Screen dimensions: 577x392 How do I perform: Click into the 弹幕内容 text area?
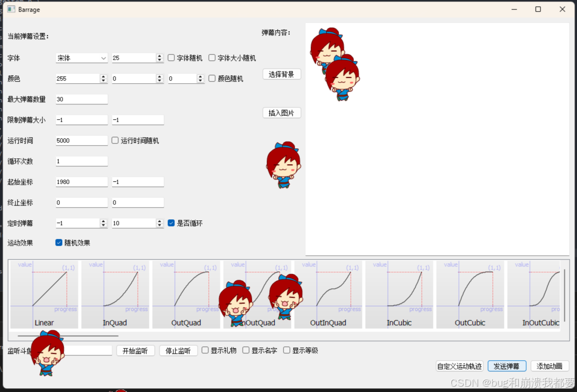tap(437, 139)
